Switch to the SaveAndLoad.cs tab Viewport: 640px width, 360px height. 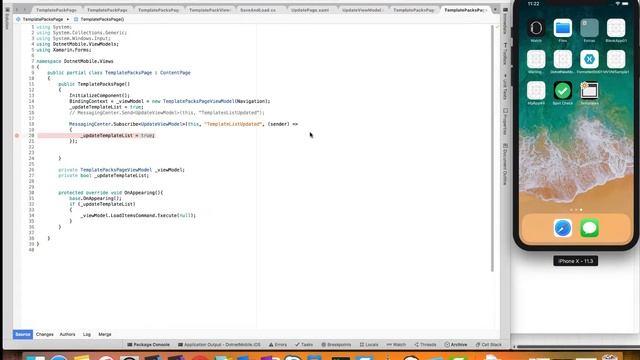(258, 10)
